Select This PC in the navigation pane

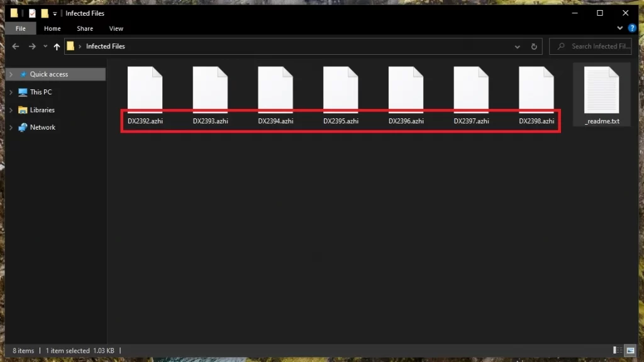click(x=41, y=92)
